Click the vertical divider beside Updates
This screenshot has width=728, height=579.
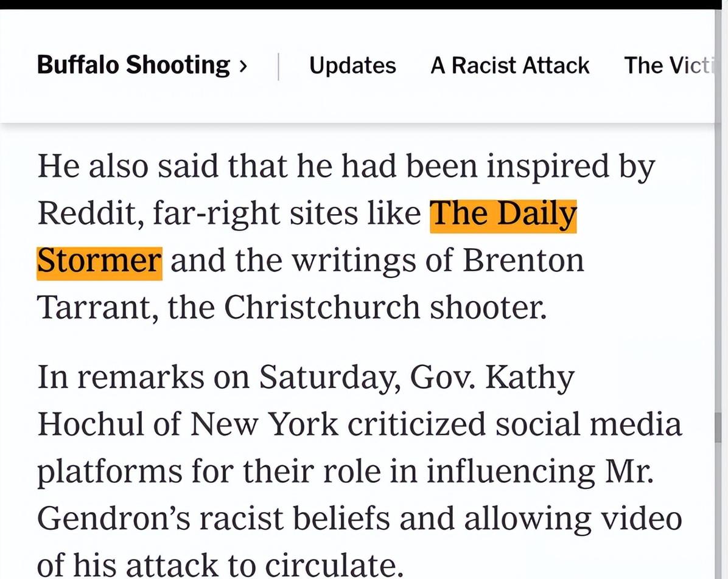tap(278, 66)
